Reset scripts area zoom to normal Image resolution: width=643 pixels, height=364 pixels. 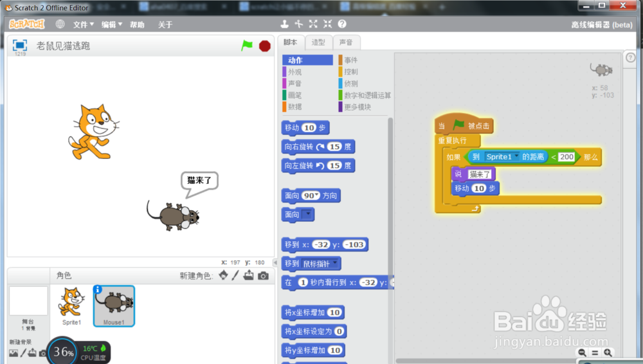pyautogui.click(x=595, y=352)
